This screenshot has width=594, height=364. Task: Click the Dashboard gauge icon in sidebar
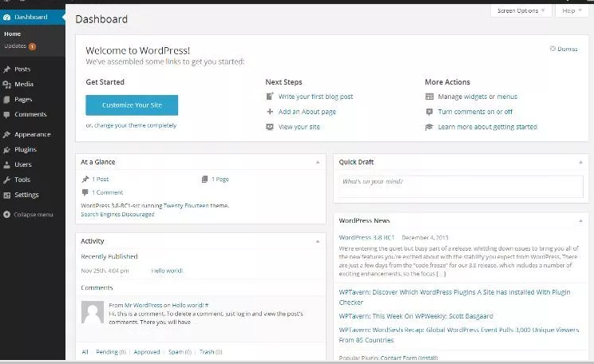tap(6, 17)
